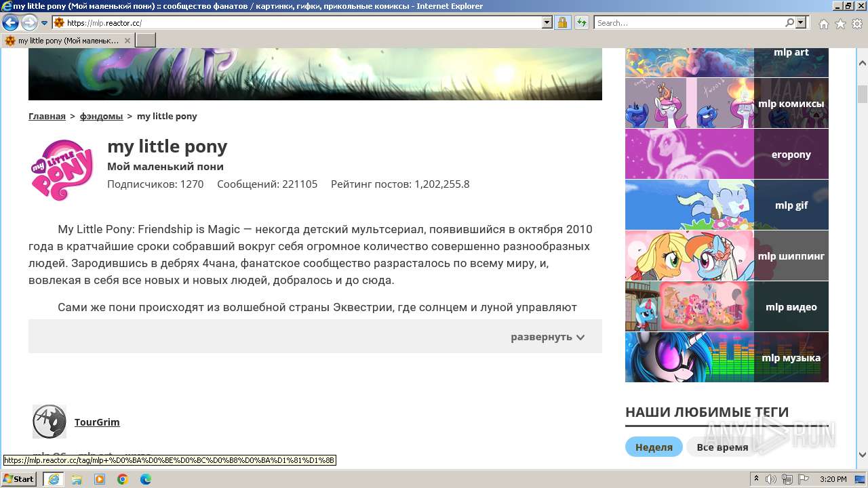
Task: Close the my little pony tab
Action: tap(127, 41)
